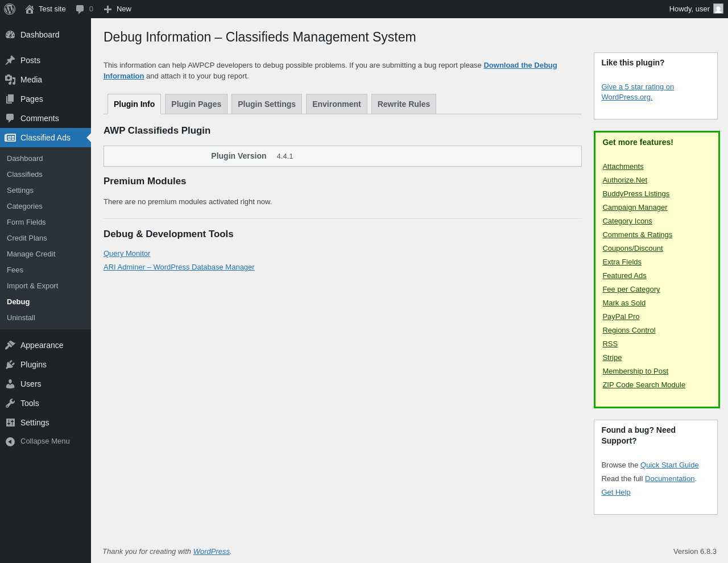728x563 pixels.
Task: Click the Plugins plug icon
Action: (x=10, y=365)
